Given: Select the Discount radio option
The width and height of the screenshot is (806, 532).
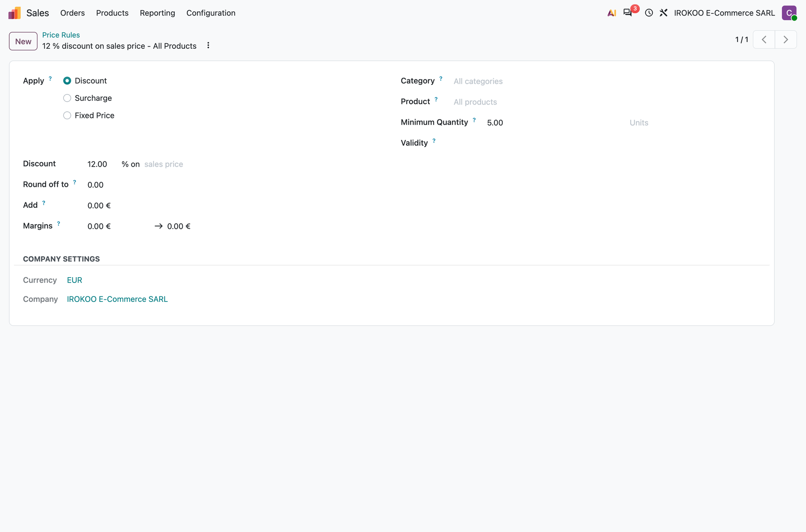Looking at the screenshot, I should (x=67, y=81).
